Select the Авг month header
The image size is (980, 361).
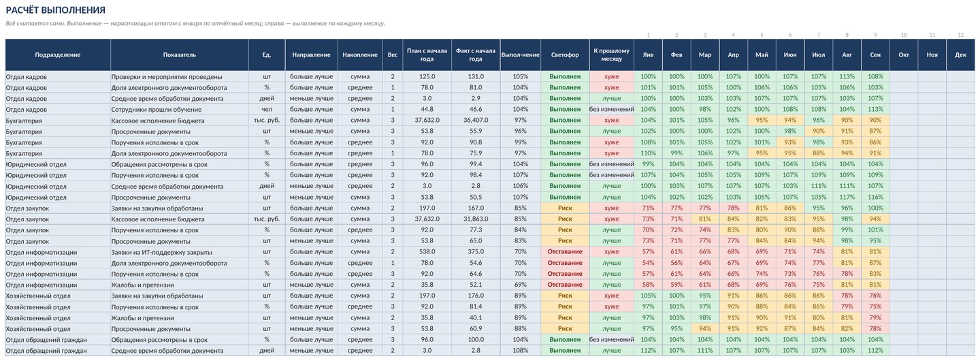coord(847,54)
